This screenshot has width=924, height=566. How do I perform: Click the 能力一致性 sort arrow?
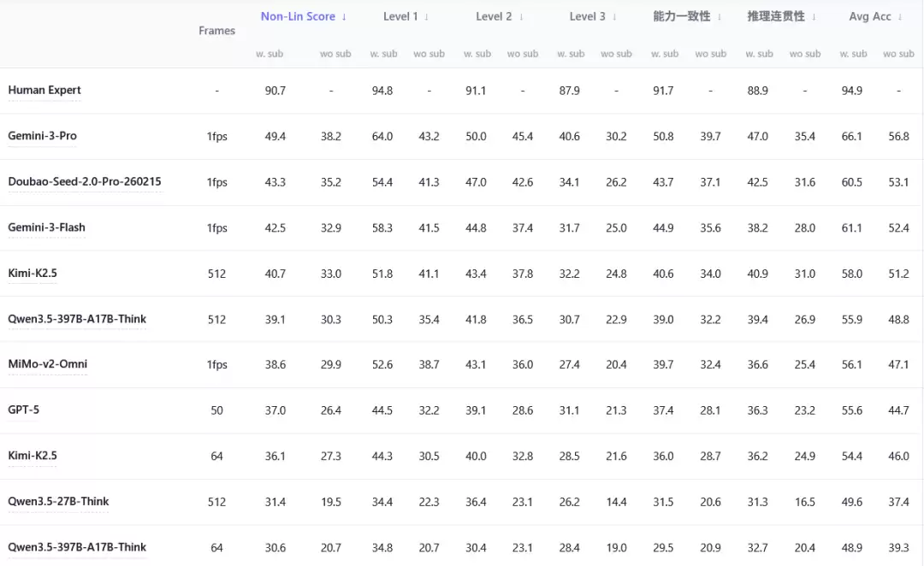tap(720, 17)
